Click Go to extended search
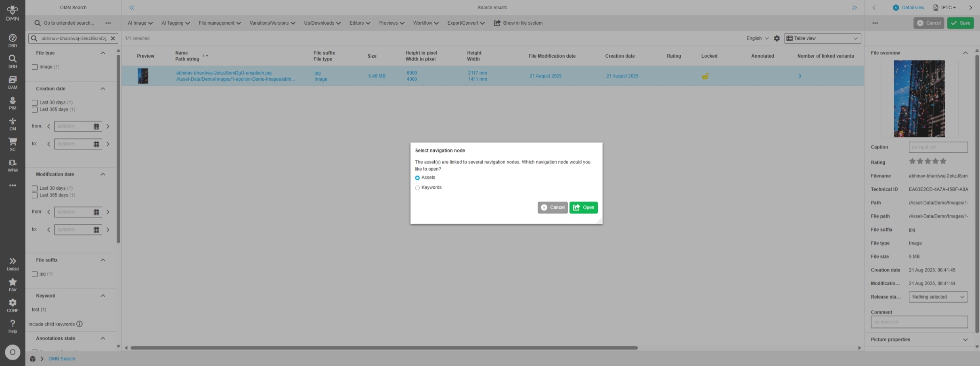The image size is (980, 366). (65, 23)
